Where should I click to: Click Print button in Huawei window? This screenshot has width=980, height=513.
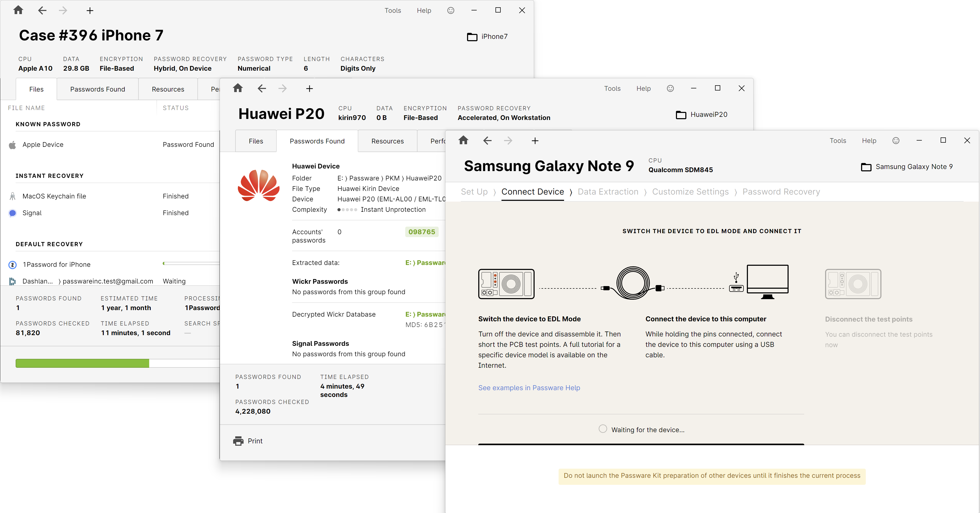tap(248, 441)
